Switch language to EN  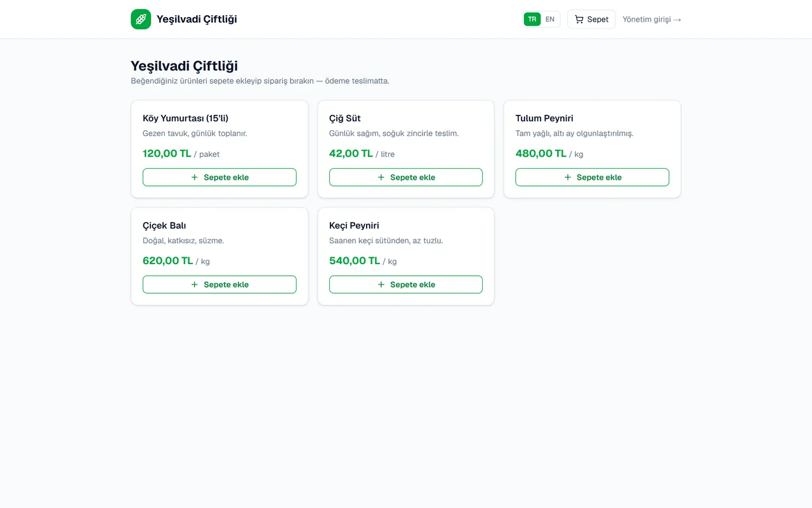click(x=550, y=19)
